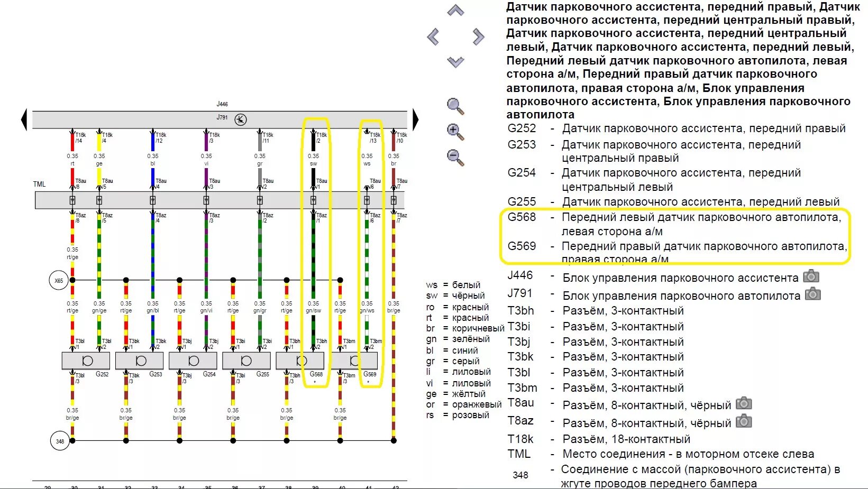Go to previous diagram page via left black arrow
The image size is (868, 489).
click(24, 119)
